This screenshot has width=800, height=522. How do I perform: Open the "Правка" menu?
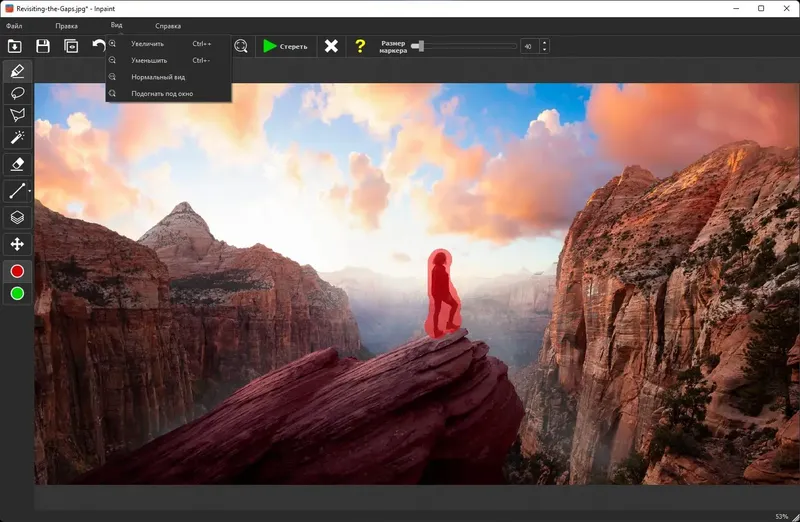pyautogui.click(x=66, y=25)
